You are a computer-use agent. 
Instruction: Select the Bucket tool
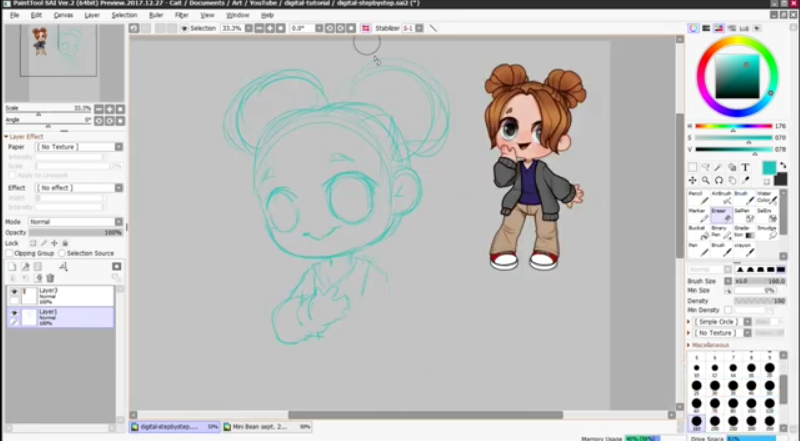coord(698,232)
